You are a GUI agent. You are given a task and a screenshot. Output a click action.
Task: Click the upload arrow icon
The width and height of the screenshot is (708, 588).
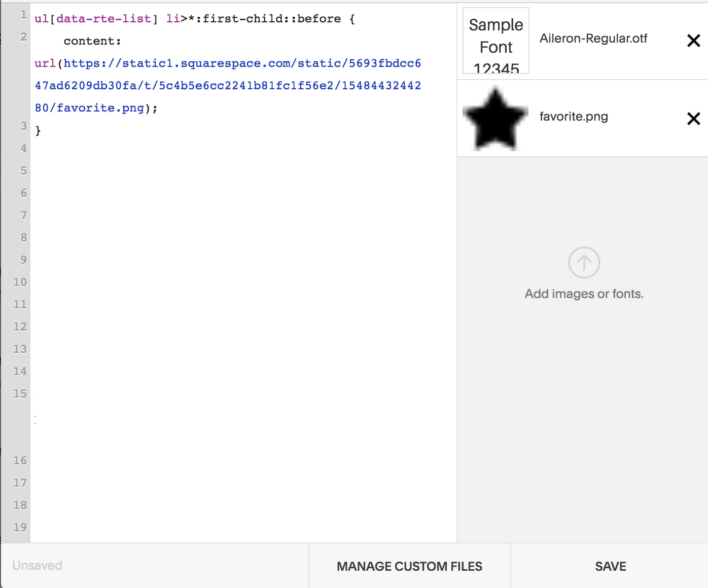pos(584,263)
